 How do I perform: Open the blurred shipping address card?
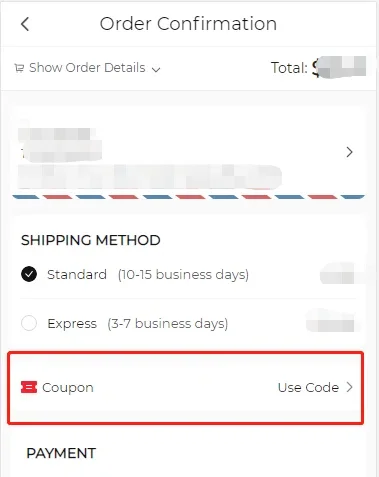pos(188,153)
